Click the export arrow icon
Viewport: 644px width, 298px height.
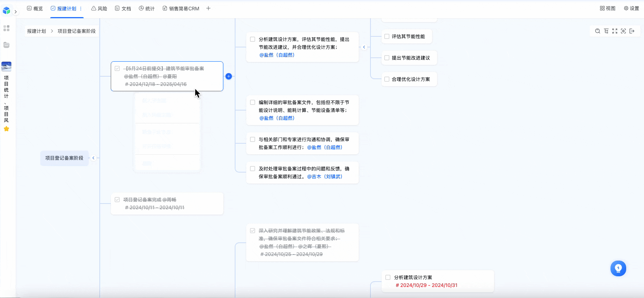click(632, 31)
